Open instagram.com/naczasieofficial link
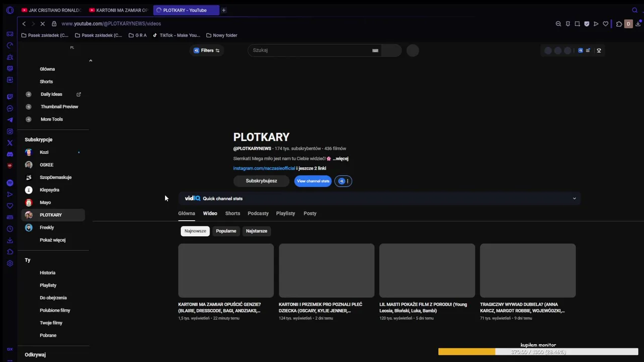644x362 pixels. coord(264,168)
